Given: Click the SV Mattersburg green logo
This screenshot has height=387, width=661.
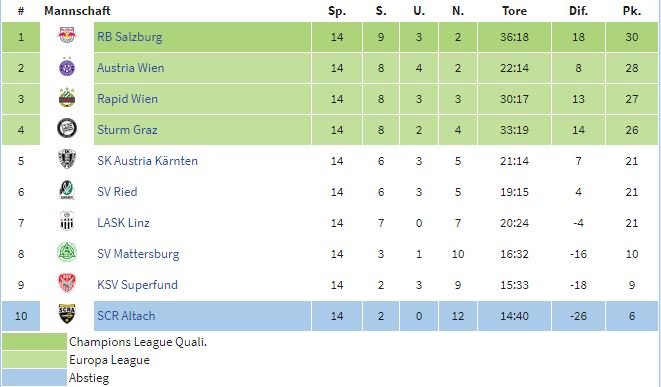Looking at the screenshot, I should 67,253.
